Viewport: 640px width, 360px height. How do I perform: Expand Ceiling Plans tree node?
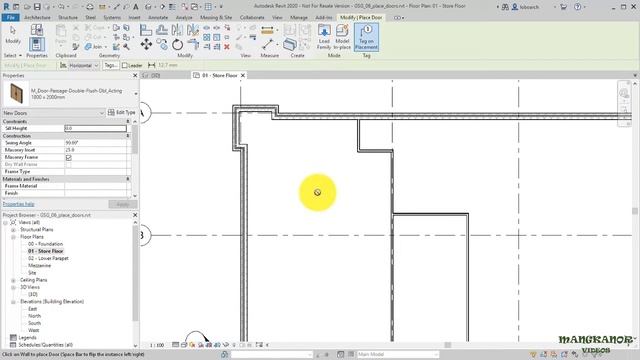[x=13, y=280]
